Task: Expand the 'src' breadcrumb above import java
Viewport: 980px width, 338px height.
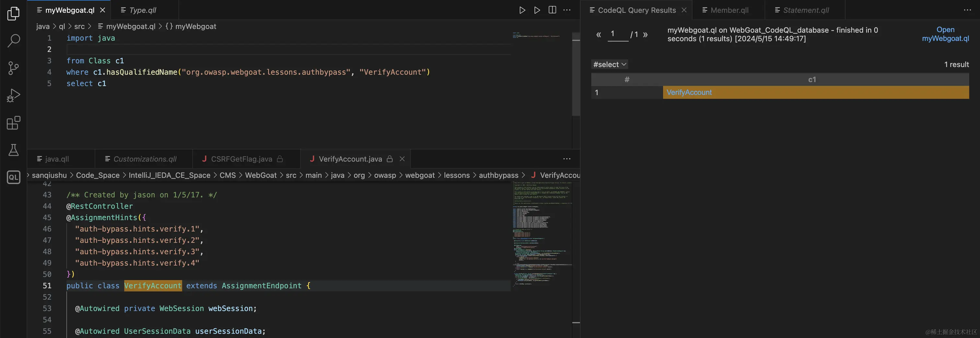Action: tap(79, 26)
